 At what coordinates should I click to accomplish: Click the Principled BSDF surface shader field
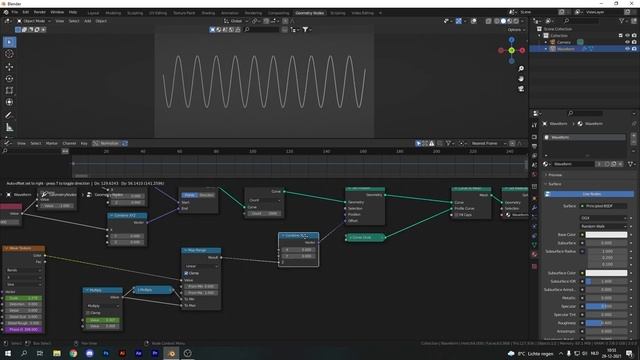(x=604, y=206)
